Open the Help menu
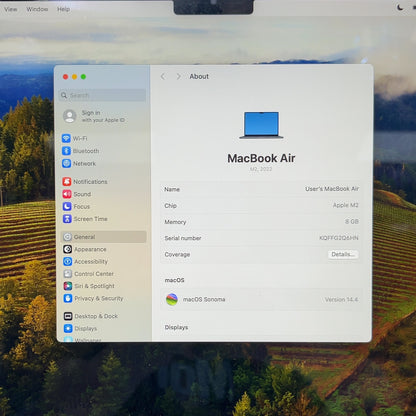Viewport: 416px width, 416px height. (63, 9)
